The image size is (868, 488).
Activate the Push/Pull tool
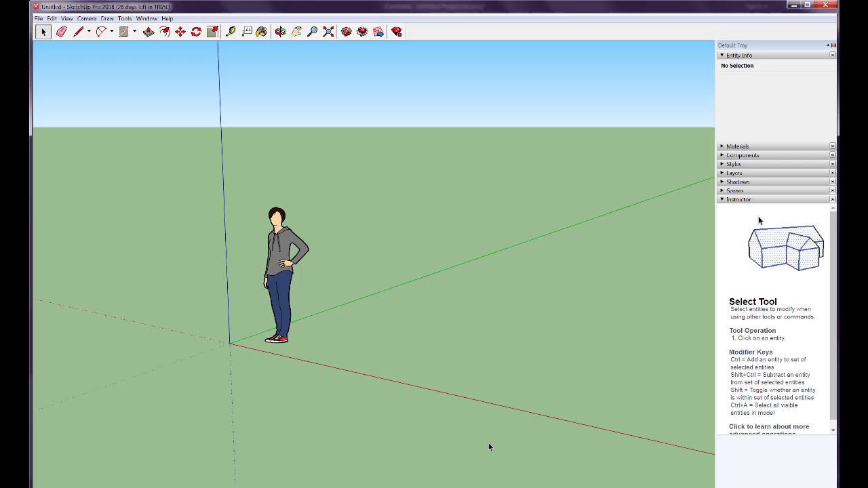pyautogui.click(x=149, y=32)
